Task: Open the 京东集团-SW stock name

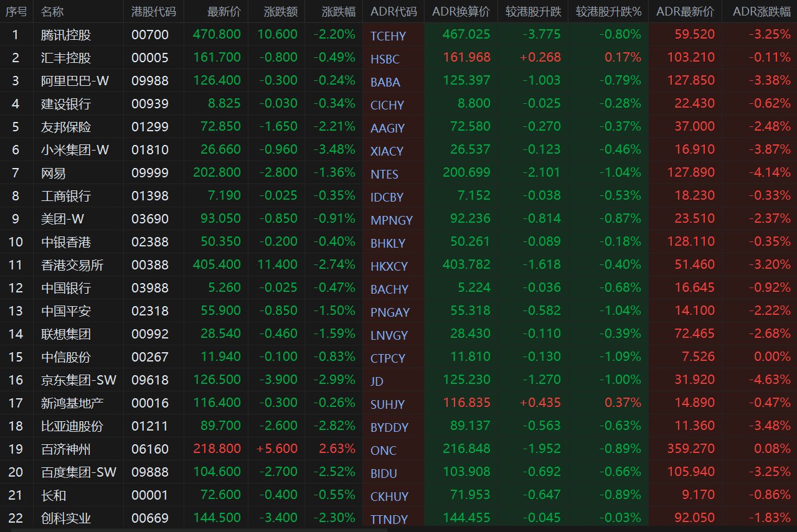Action: click(79, 380)
